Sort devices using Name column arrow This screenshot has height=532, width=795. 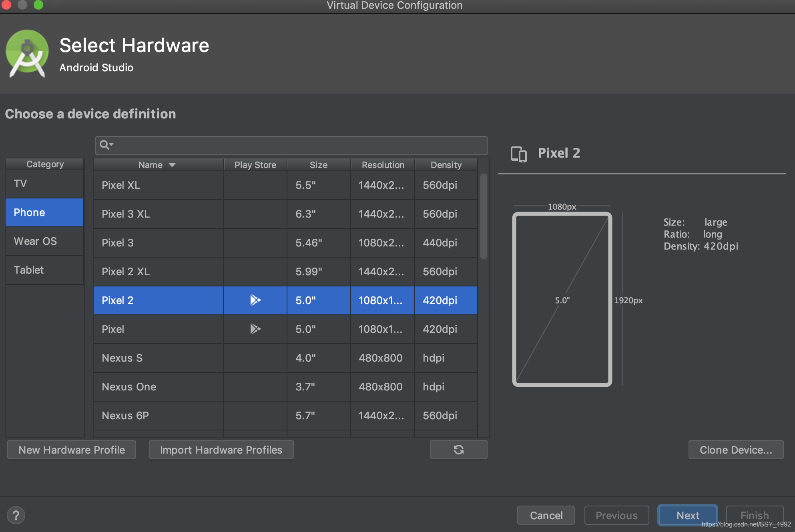click(x=172, y=165)
